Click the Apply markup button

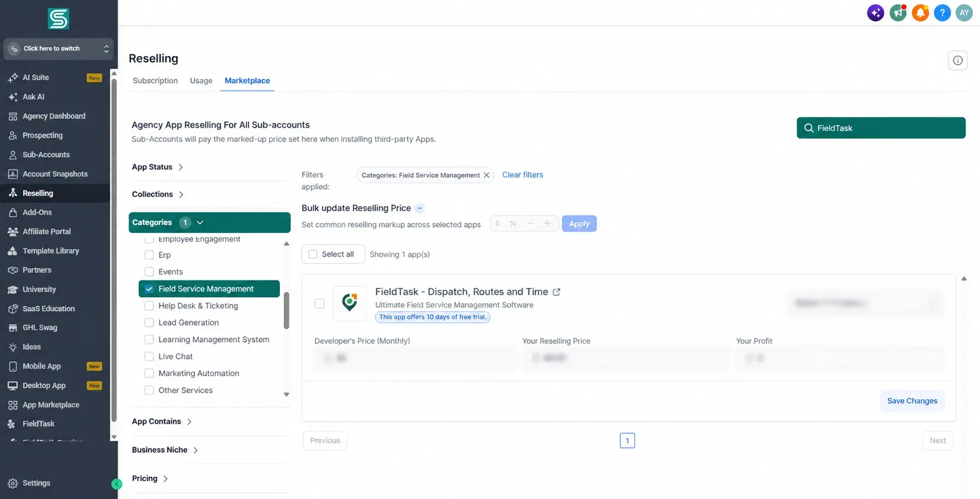pos(579,224)
